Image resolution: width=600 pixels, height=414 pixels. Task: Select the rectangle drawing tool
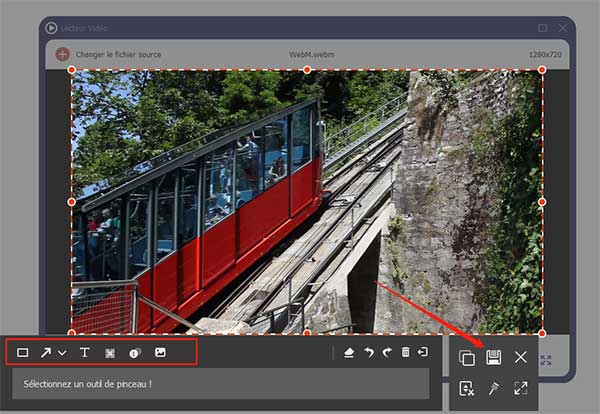(23, 352)
